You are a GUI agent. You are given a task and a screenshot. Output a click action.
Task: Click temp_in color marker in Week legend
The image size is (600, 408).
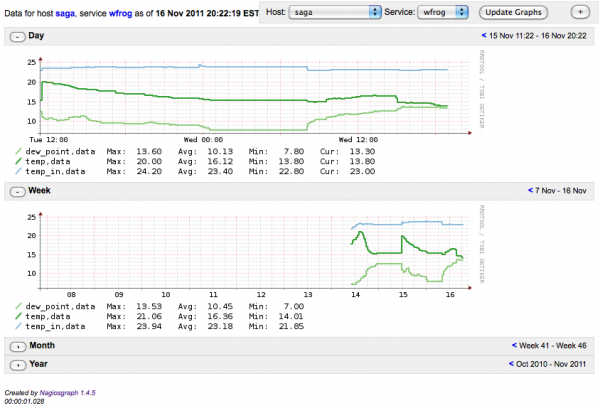tap(18, 326)
